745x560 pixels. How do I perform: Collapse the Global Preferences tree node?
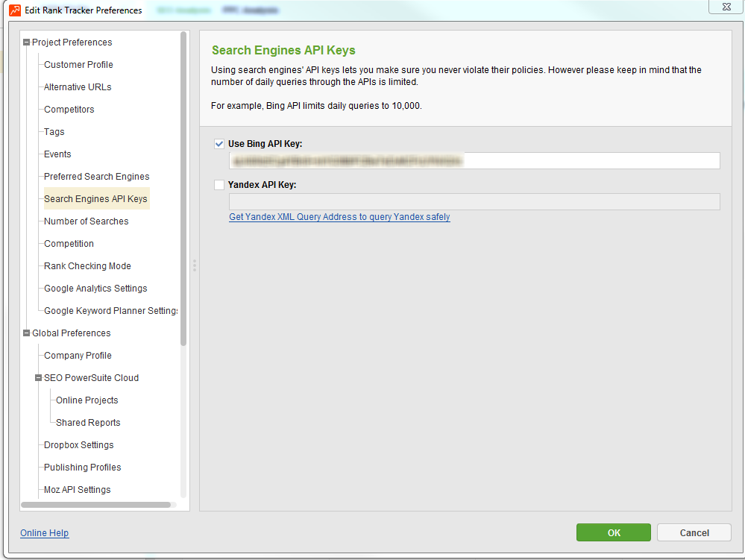(27, 333)
